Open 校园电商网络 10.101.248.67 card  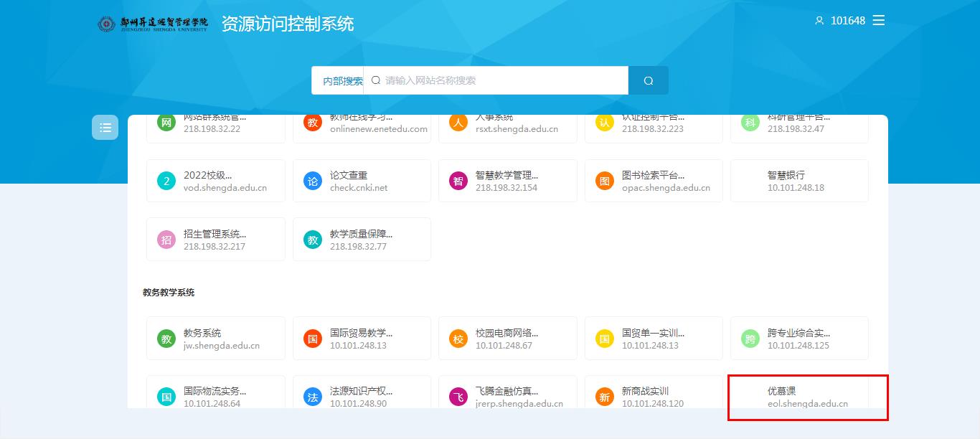click(x=507, y=339)
